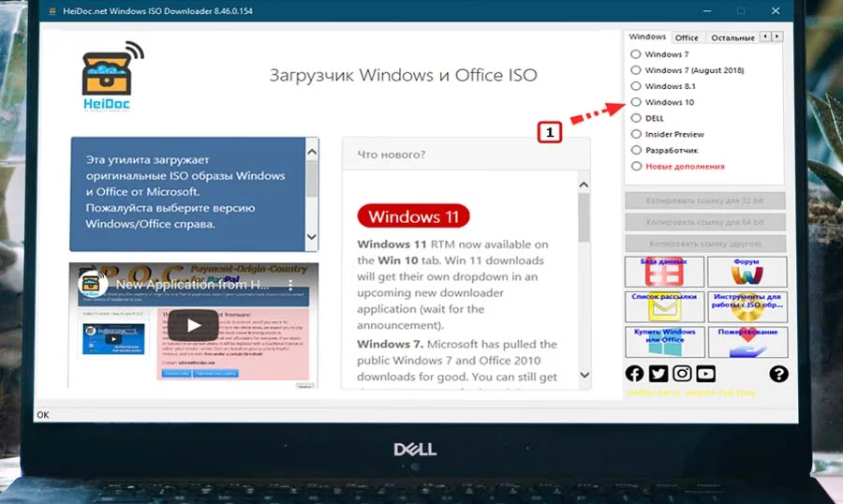Screen dimensions: 843x504
Task: Open the Пожертвование donation tile
Action: [747, 342]
